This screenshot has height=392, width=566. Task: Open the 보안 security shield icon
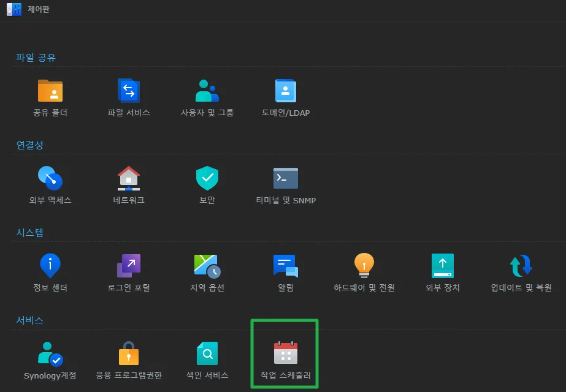click(207, 178)
